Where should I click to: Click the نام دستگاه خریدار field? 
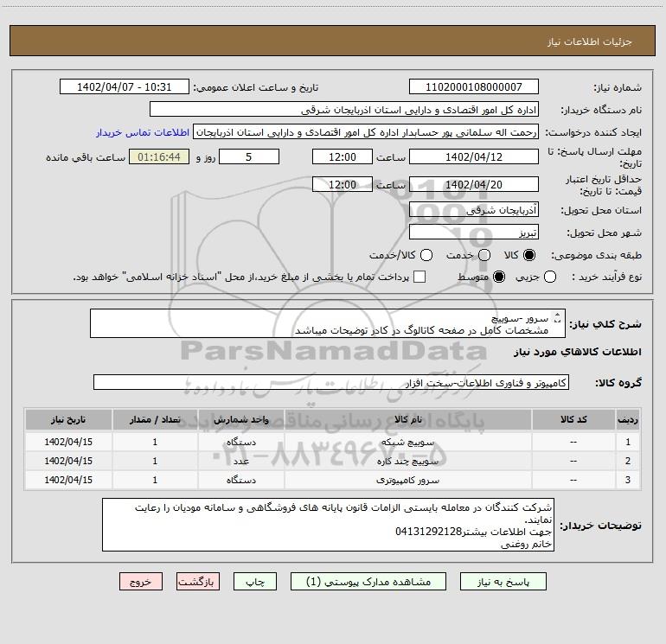pyautogui.click(x=344, y=110)
